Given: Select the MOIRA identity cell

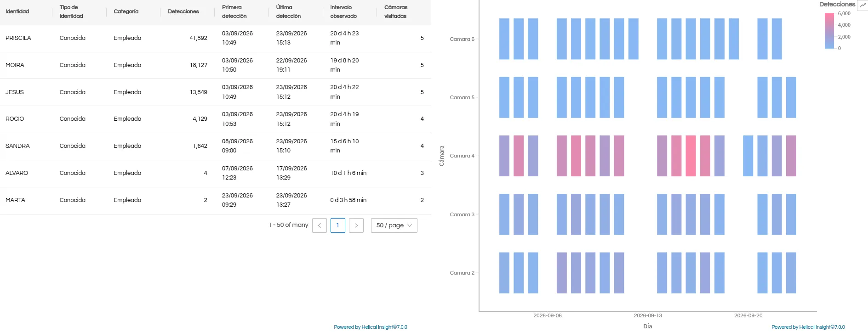Looking at the screenshot, I should point(15,65).
